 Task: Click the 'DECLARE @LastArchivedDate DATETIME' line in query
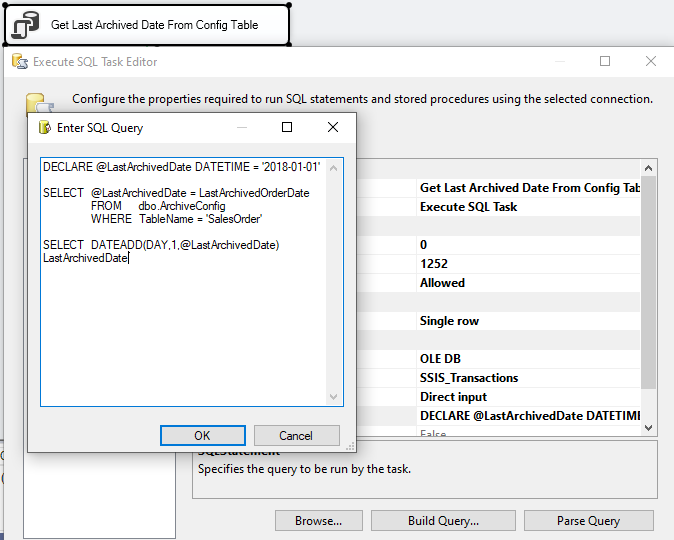coord(181,167)
